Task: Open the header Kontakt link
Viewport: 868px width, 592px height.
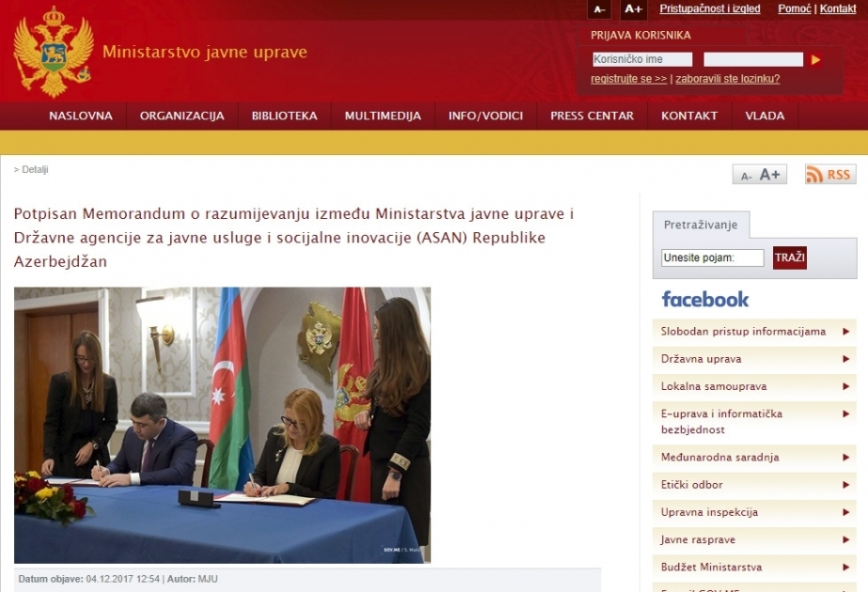Action: click(838, 8)
